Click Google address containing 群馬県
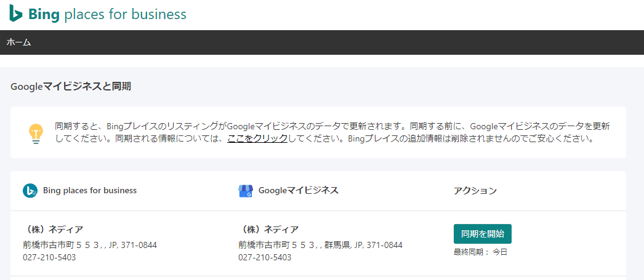This screenshot has width=644, height=280. pos(320,245)
